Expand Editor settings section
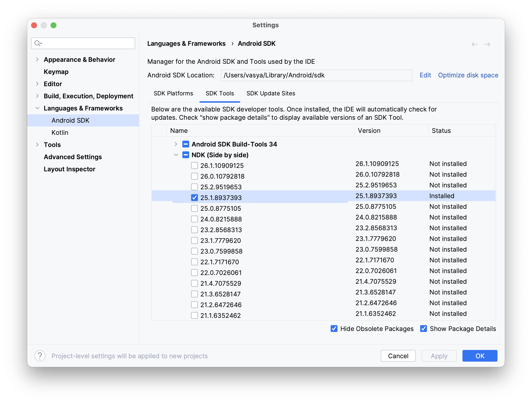 (37, 84)
